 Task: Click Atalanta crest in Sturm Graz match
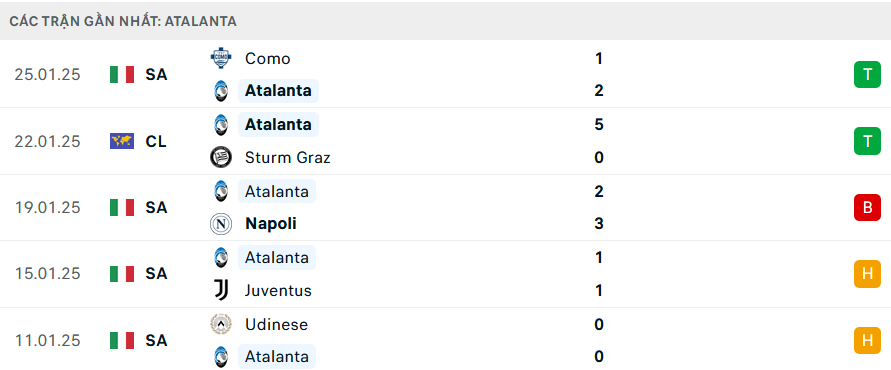(x=220, y=124)
